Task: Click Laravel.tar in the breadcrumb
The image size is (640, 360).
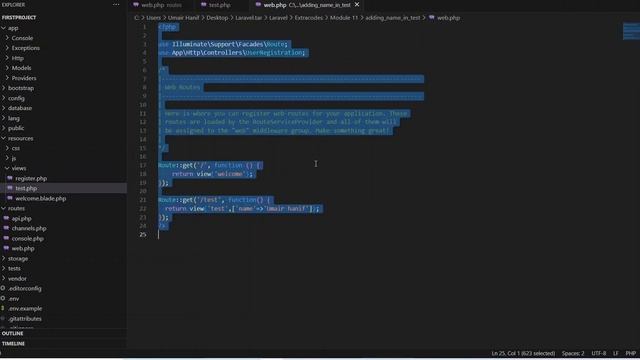Action: tap(249, 18)
